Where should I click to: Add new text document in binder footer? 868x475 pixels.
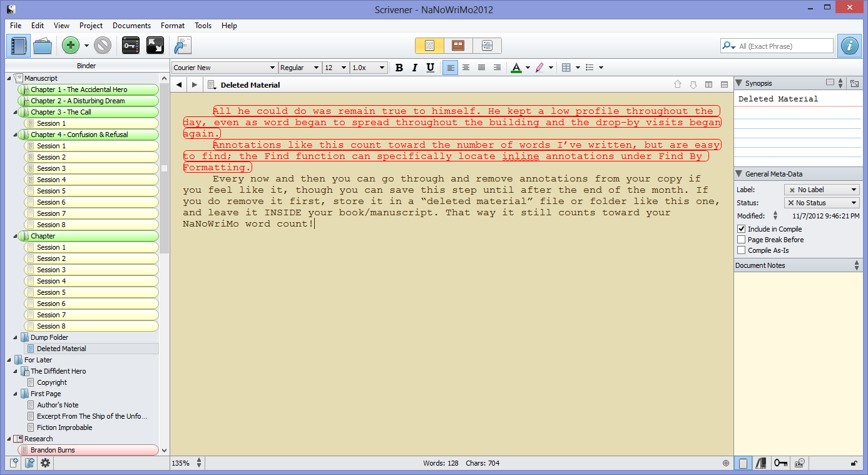[14, 463]
